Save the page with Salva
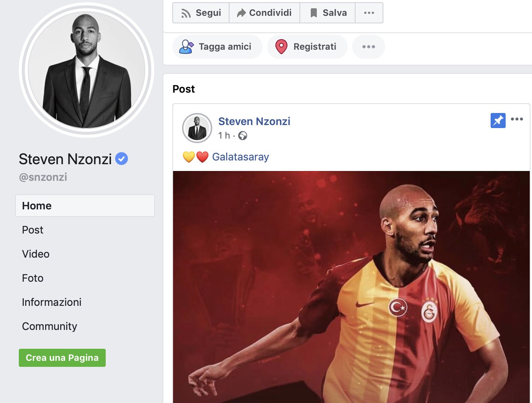 pos(328,13)
